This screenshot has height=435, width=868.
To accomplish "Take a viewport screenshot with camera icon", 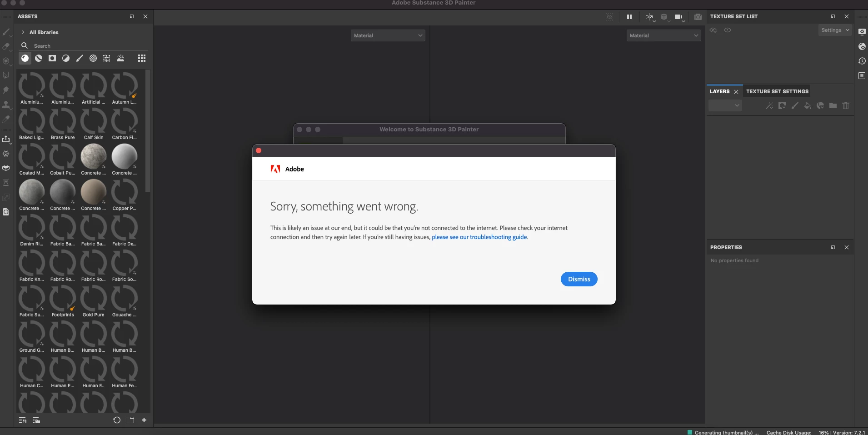I will point(698,17).
